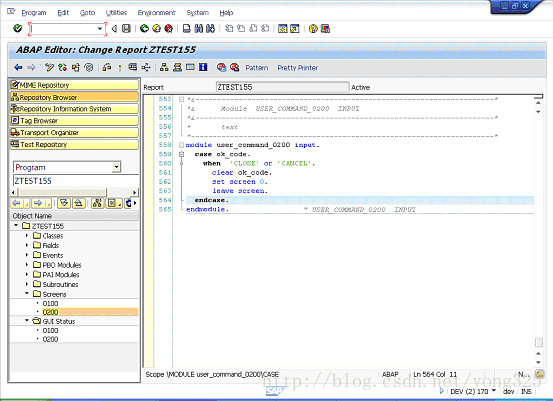
Task: Click the Find Next binoculars icon
Action: pyautogui.click(x=211, y=29)
